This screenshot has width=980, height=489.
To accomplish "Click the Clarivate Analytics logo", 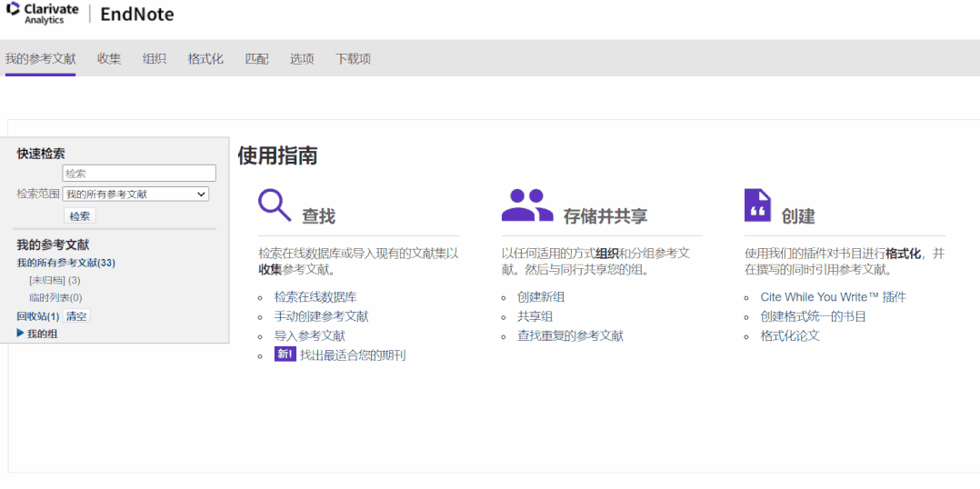I will click(x=43, y=14).
